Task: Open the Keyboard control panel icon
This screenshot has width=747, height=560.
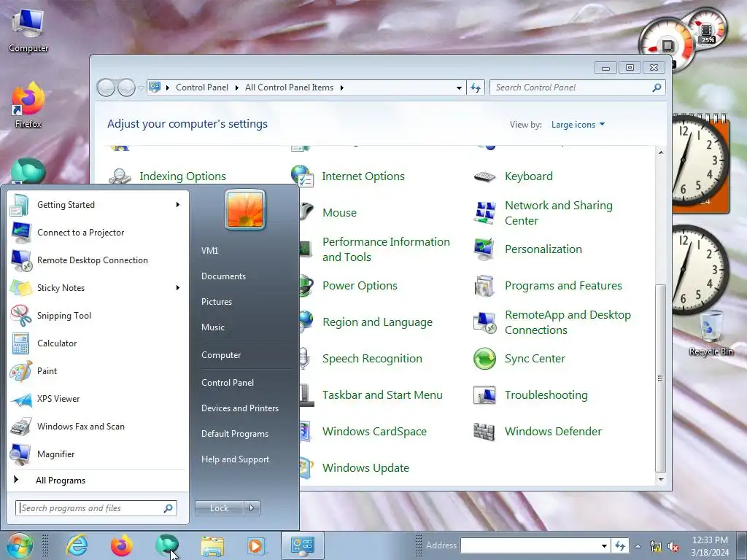Action: tap(484, 176)
